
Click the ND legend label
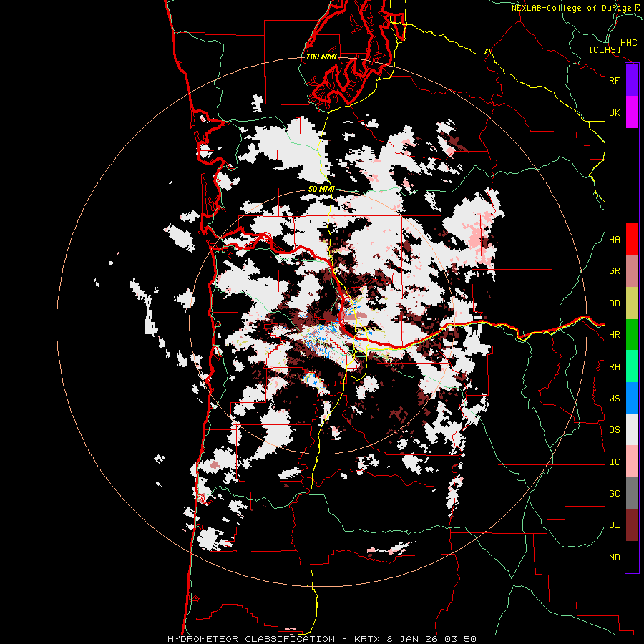click(614, 557)
